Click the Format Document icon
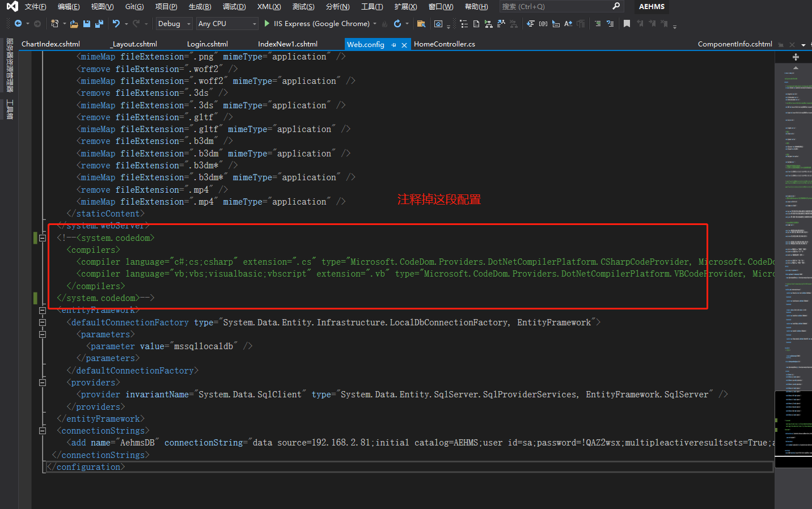 (464, 24)
